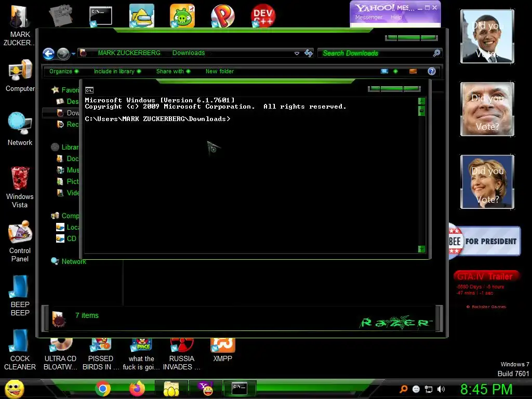Select Desktop under Favorites
Viewport: 532px width, 399px height.
tap(68, 101)
